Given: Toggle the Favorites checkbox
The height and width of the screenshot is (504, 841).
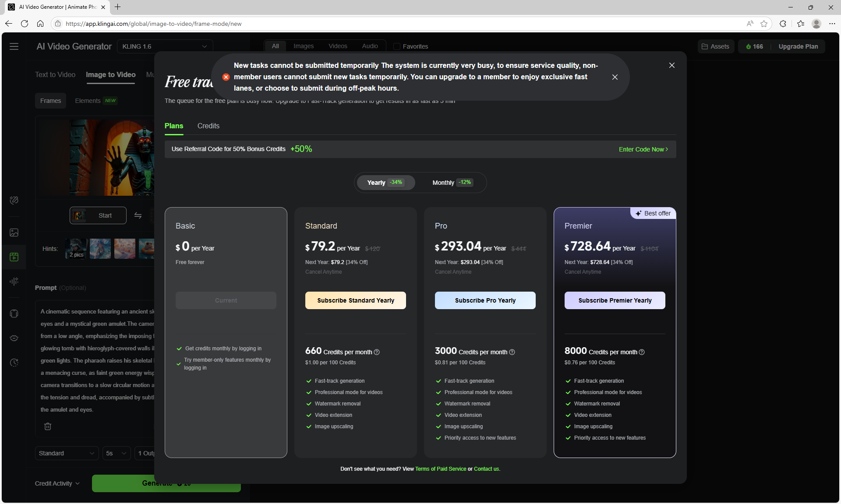Looking at the screenshot, I should click(x=397, y=46).
